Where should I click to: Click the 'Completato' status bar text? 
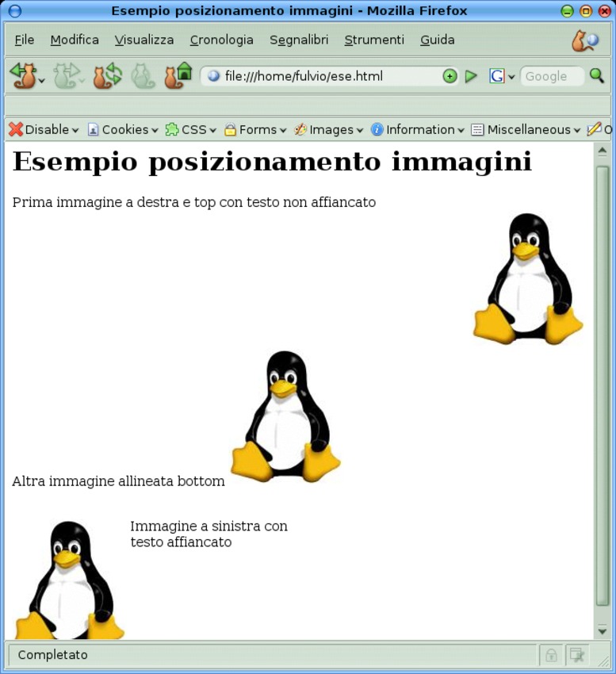[53, 655]
